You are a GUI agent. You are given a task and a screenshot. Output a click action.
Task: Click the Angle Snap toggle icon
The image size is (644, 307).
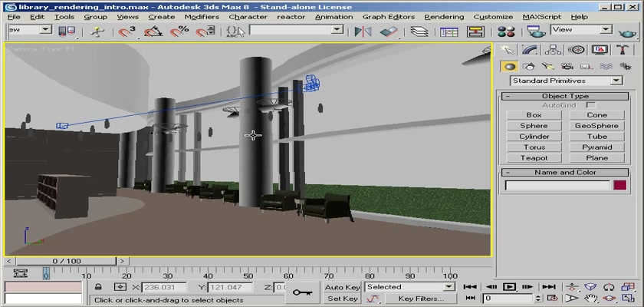[x=153, y=31]
